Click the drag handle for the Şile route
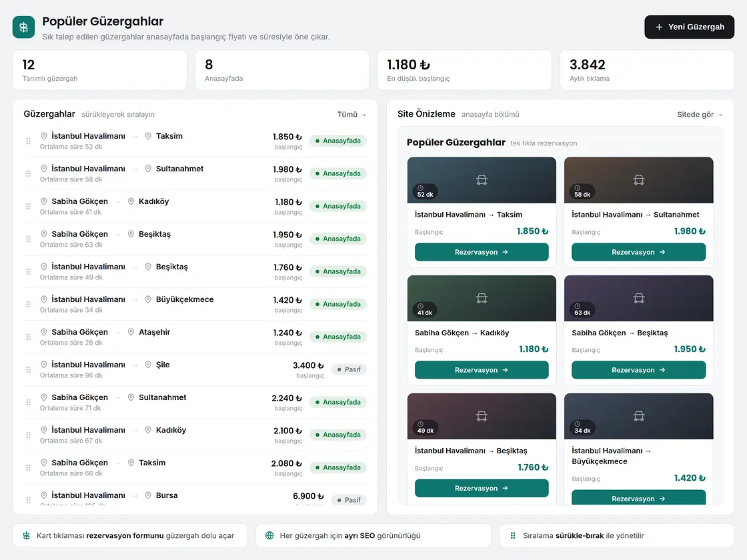The image size is (747, 560). pos(28,369)
